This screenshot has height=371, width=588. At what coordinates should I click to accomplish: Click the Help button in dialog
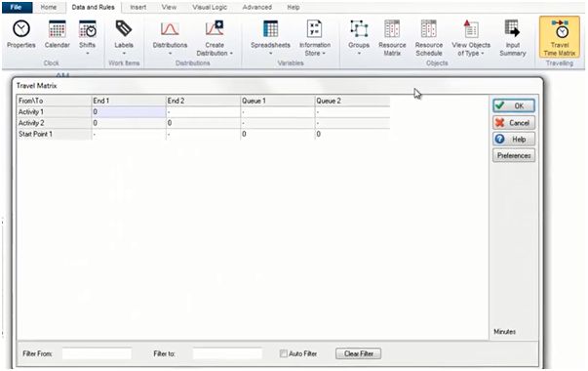coord(514,140)
